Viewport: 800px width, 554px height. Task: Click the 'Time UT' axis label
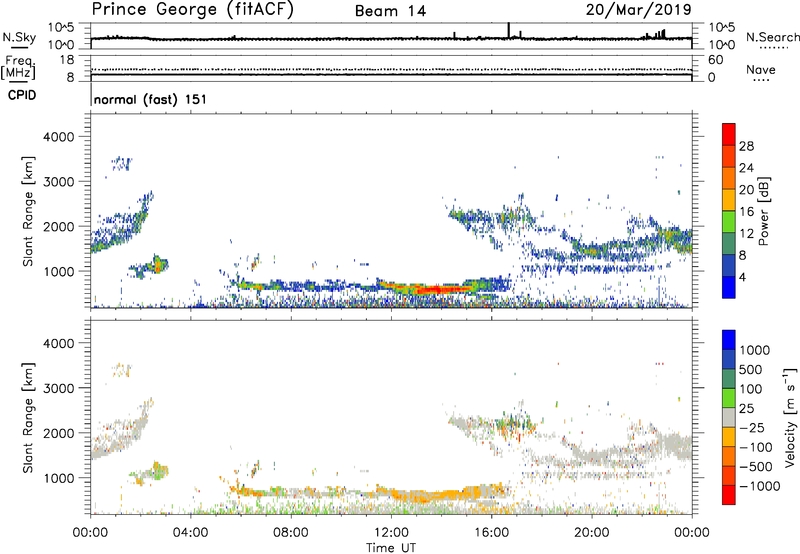point(391,547)
